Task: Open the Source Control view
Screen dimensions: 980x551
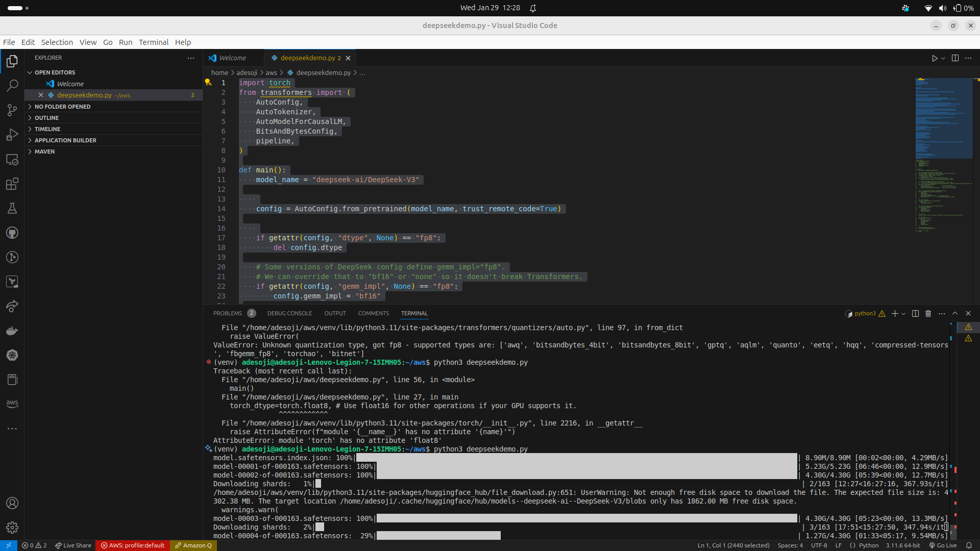Action: click(x=12, y=110)
